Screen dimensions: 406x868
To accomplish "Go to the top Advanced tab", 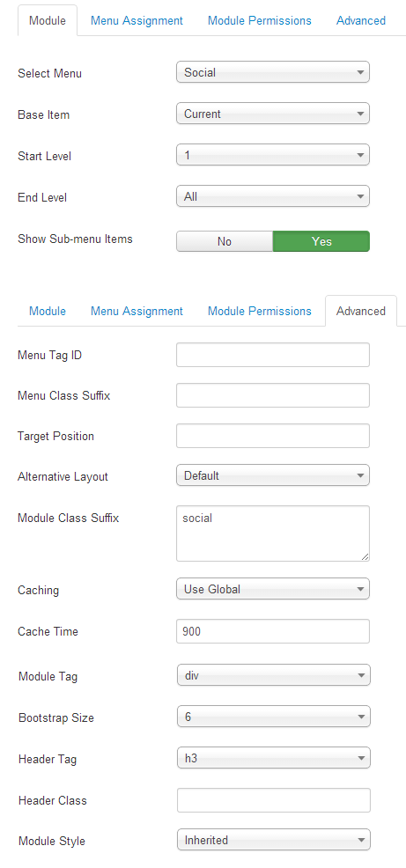I will pyautogui.click(x=361, y=21).
